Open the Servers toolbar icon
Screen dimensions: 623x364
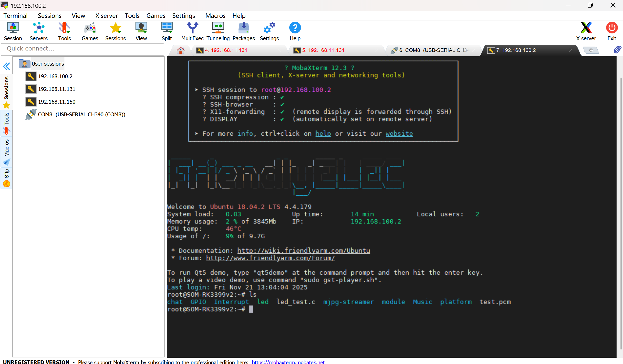point(39,31)
